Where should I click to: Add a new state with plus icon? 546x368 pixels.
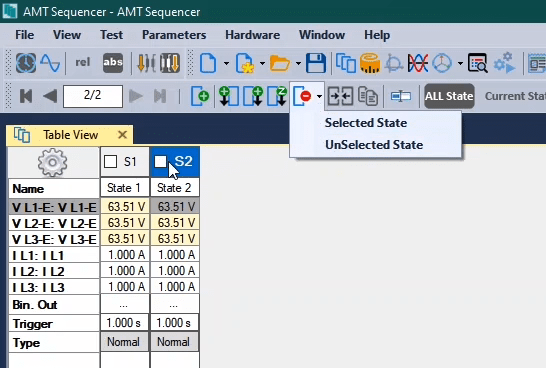click(200, 96)
